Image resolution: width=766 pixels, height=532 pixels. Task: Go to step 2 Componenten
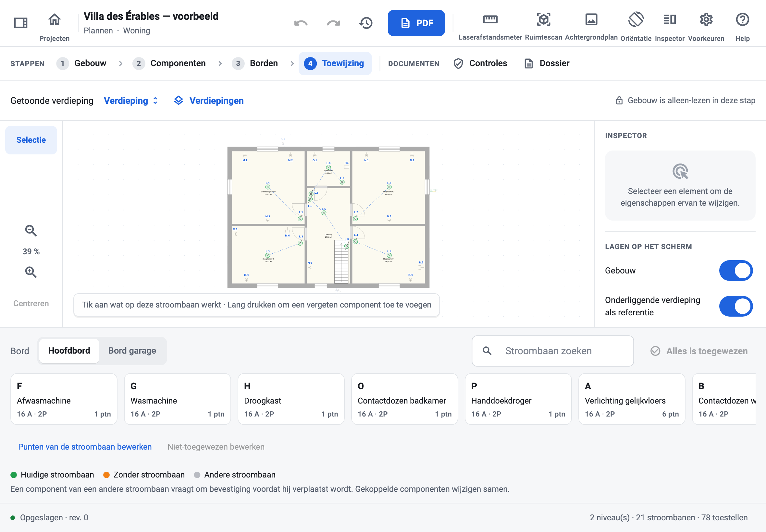(169, 63)
